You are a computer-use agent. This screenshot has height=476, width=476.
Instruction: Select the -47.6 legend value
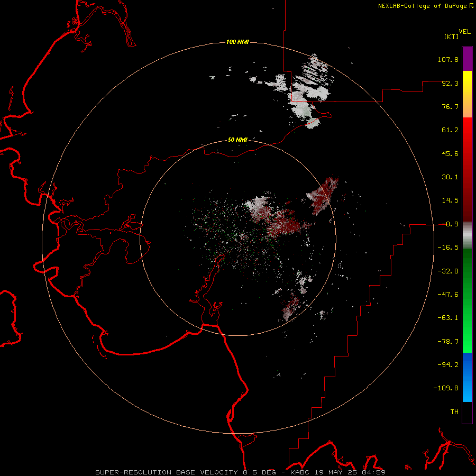(448, 295)
